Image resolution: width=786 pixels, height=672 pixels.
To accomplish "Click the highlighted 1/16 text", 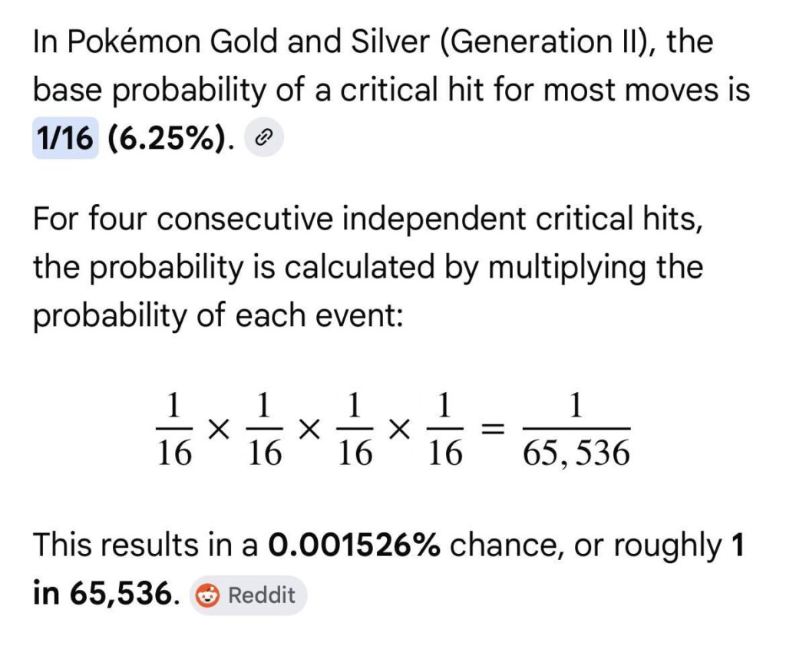I will (65, 138).
